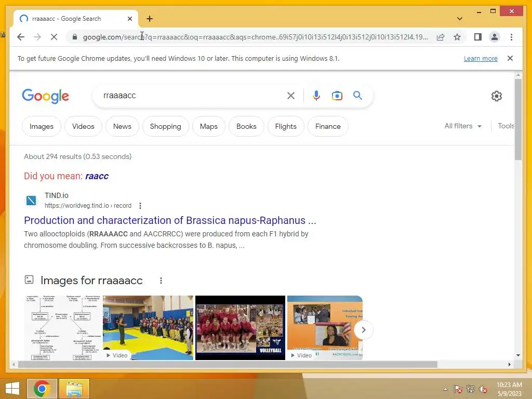The height and width of the screenshot is (399, 532).
Task: Open the Chrome three-dot menu
Action: [511, 37]
